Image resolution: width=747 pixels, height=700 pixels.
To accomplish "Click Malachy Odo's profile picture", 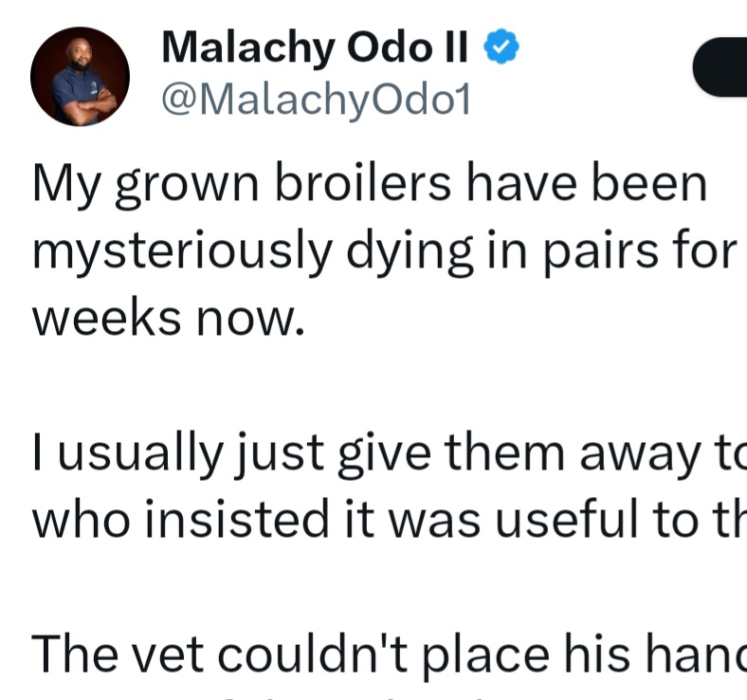I will point(80,77).
